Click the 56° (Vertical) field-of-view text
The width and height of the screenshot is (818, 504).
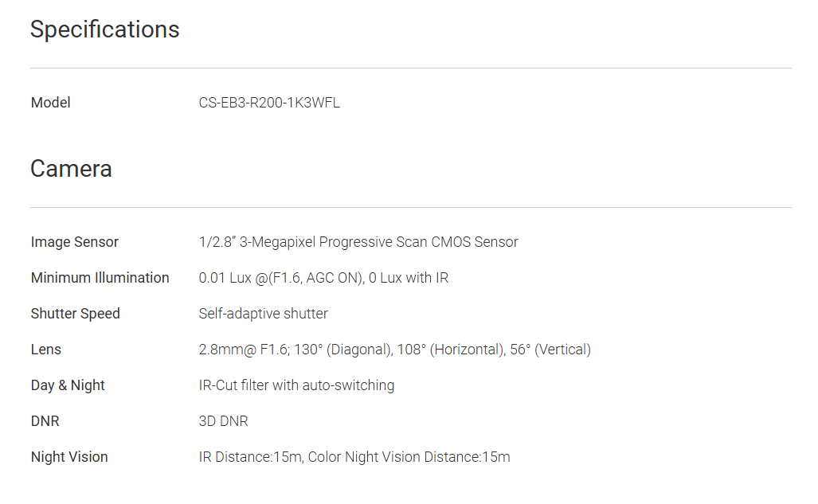coord(550,350)
